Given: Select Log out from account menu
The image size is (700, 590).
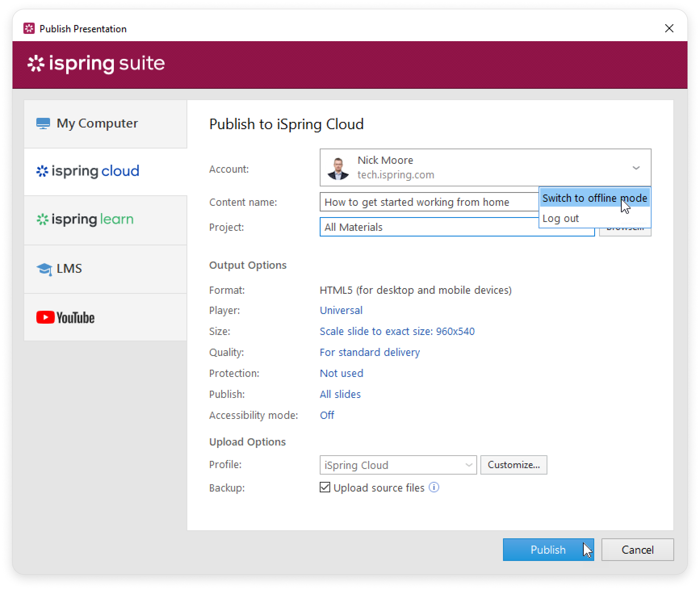Looking at the screenshot, I should point(595,218).
